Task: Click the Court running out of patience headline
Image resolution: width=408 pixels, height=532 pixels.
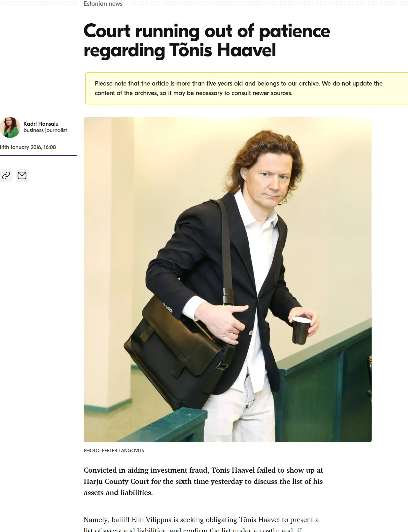Action: (207, 41)
